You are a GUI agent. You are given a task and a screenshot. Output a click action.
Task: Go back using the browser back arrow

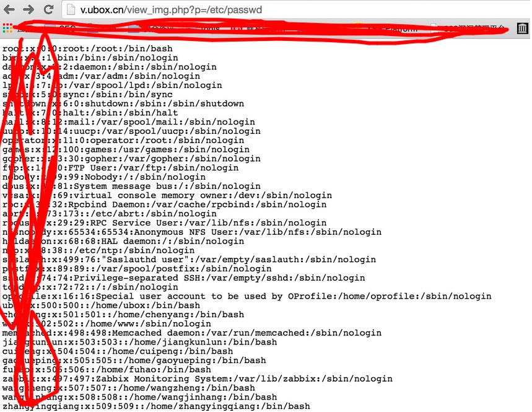9,9
